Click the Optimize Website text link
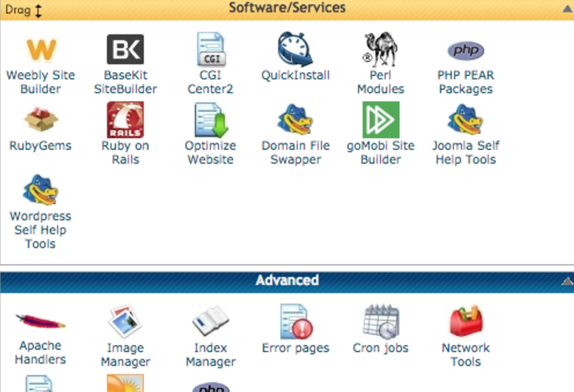The width and height of the screenshot is (574, 392). 210,152
